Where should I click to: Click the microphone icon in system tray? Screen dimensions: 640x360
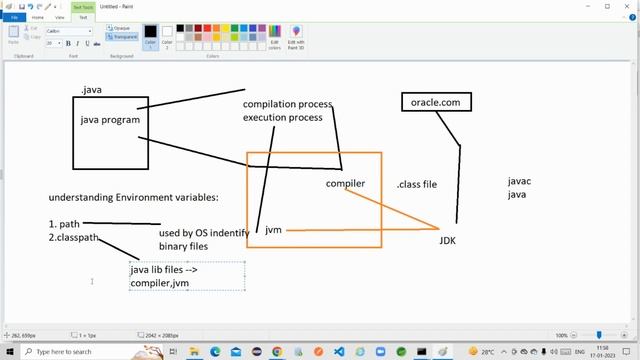coord(544,351)
